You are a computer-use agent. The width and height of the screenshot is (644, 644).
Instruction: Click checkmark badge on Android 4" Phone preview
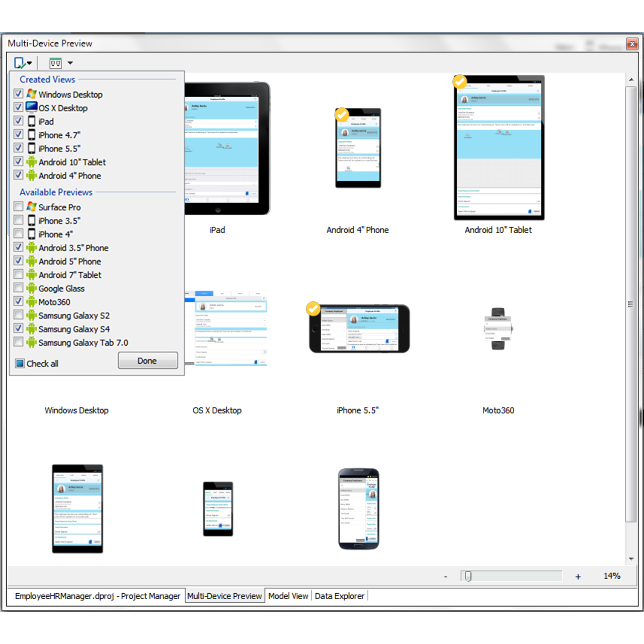pos(342,115)
